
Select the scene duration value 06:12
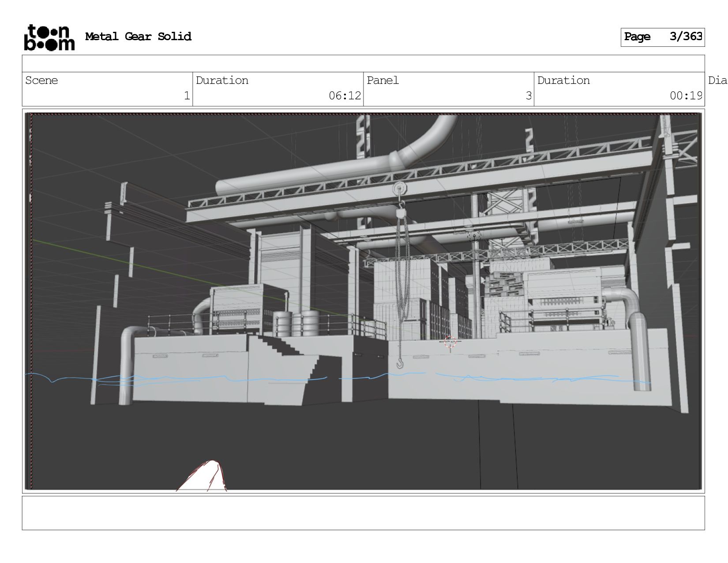pyautogui.click(x=345, y=95)
